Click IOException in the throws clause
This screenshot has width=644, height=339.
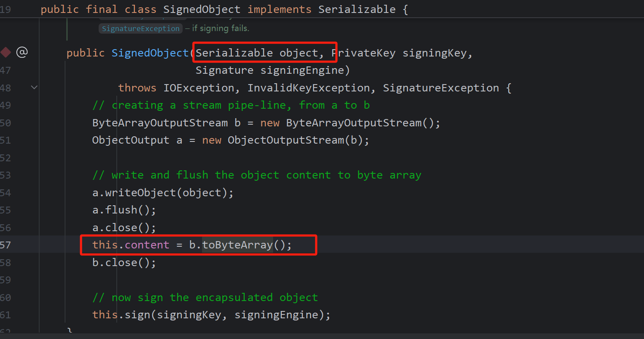pos(199,88)
